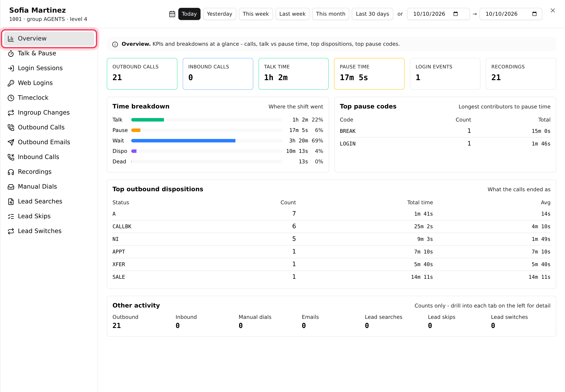Click the Talk Time KPI card
The image size is (565, 392).
[x=293, y=74]
